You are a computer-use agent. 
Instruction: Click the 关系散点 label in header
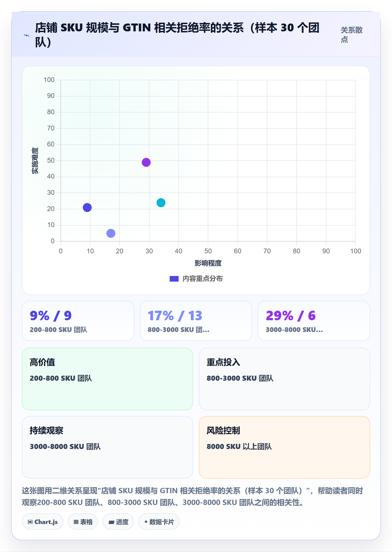[352, 35]
